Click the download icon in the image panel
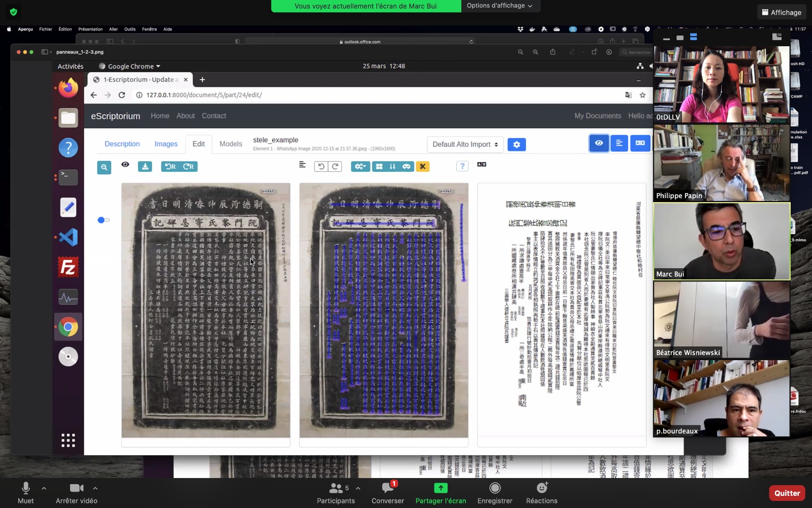812x508 pixels. point(145,167)
